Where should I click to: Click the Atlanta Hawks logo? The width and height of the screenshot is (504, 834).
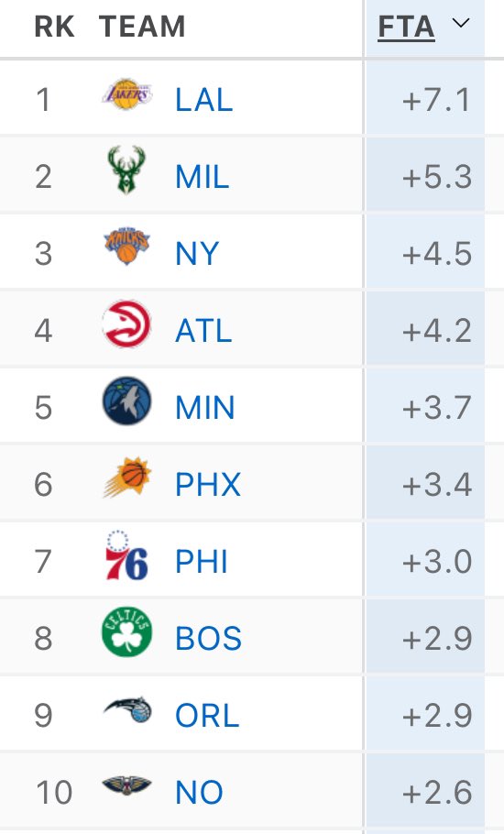(x=126, y=324)
